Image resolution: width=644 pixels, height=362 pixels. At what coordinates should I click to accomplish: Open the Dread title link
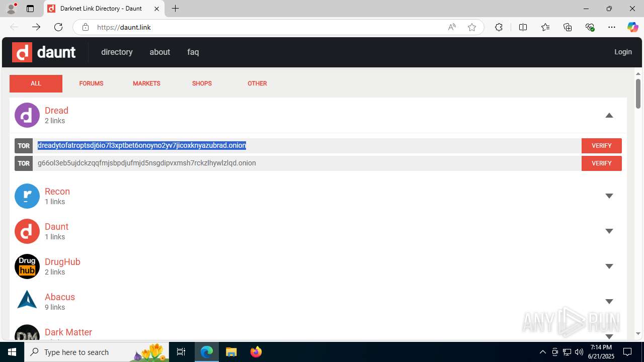(x=56, y=111)
